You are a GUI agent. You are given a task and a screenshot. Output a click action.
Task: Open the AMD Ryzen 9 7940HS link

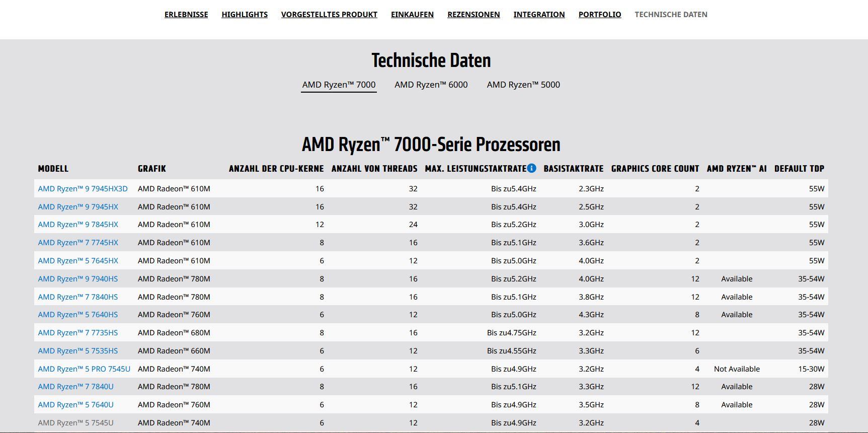pos(78,279)
